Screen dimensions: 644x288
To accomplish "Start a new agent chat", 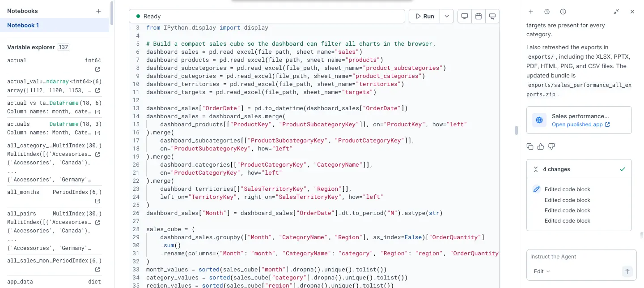I will coord(531,12).
